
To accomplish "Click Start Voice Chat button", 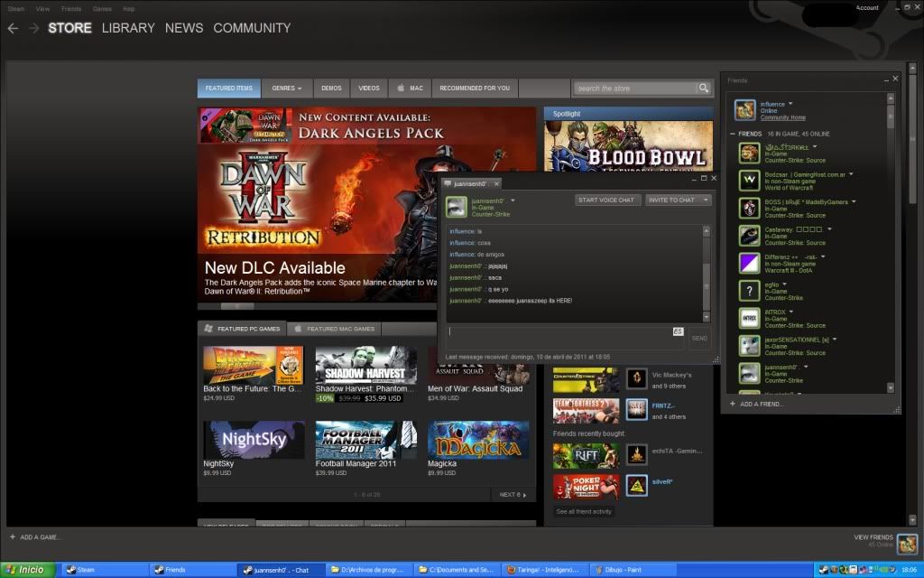I will [606, 200].
